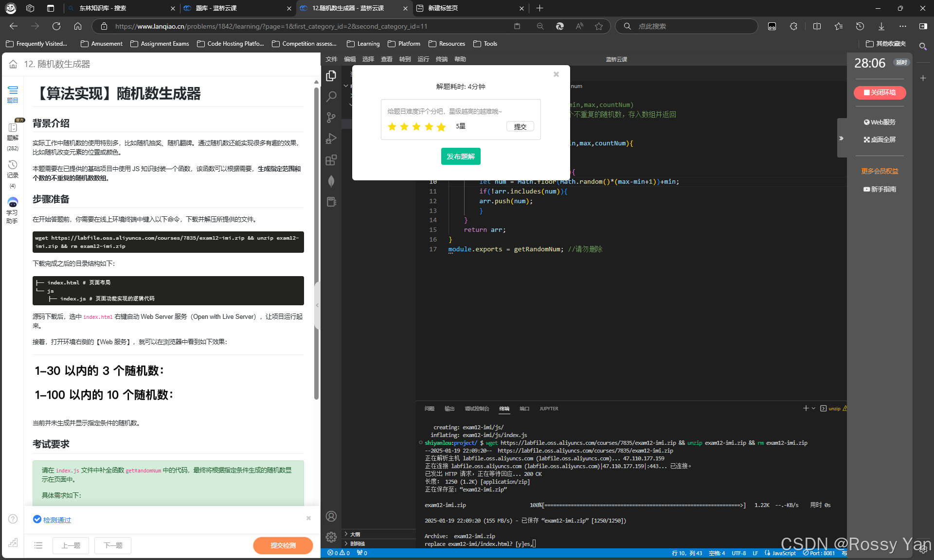The image size is (934, 560).
Task: Expand the 时间线 timeline section
Action: coord(357,544)
